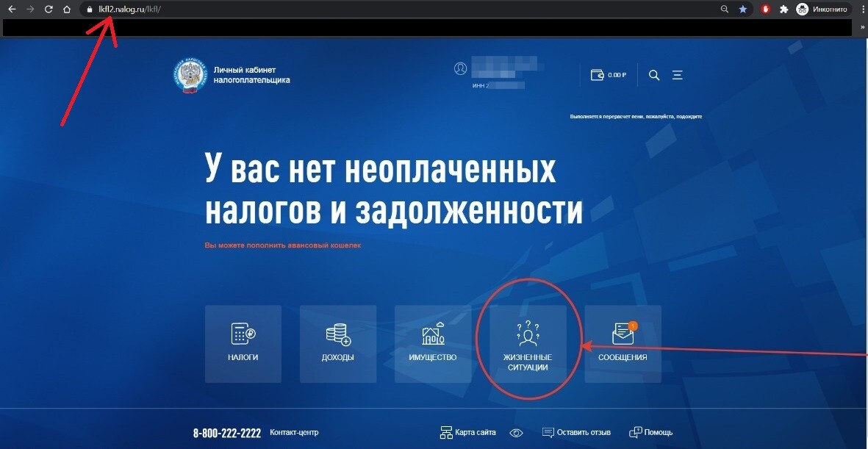868x449 pixels.
Task: Open the Имущество tile
Action: click(433, 344)
